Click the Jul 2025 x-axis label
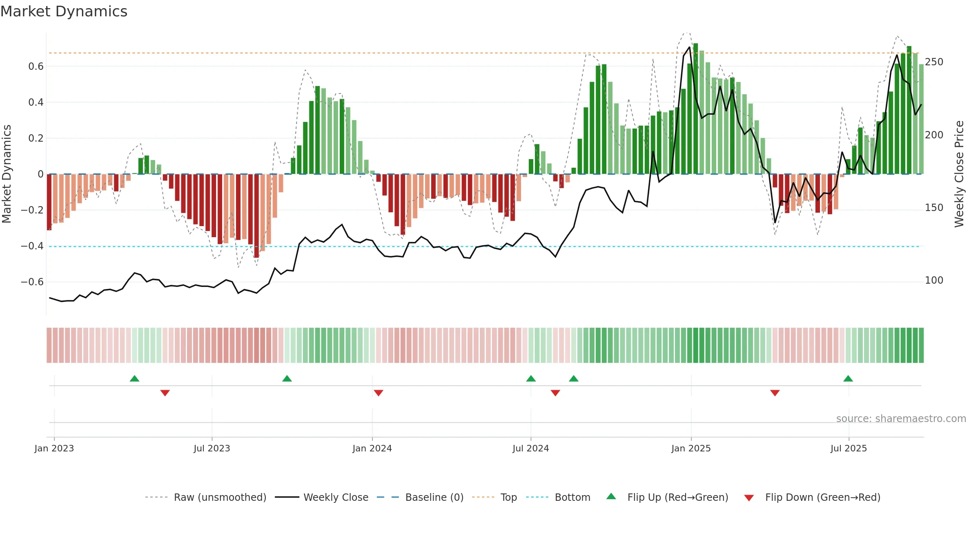The width and height of the screenshot is (980, 551). pos(849,448)
